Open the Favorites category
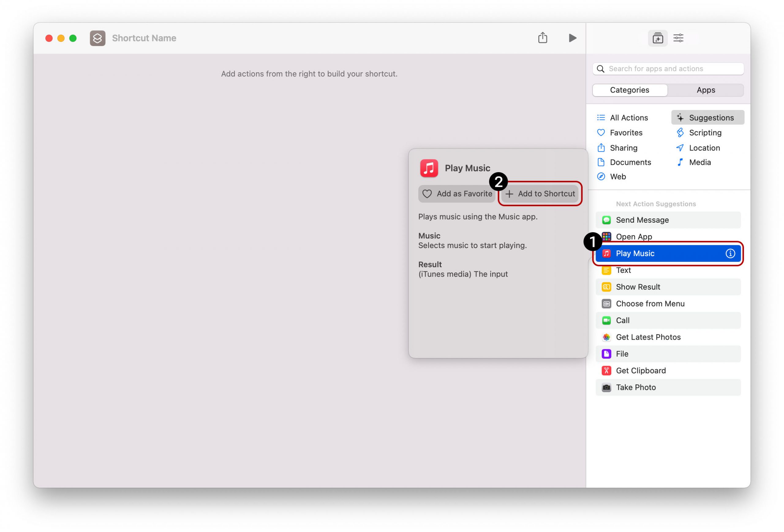This screenshot has height=532, width=784. pos(626,133)
